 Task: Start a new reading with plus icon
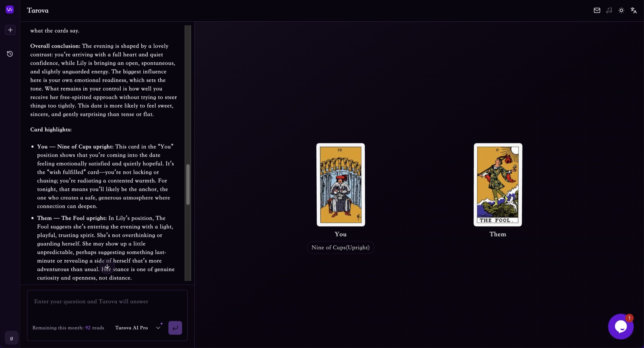click(x=10, y=30)
